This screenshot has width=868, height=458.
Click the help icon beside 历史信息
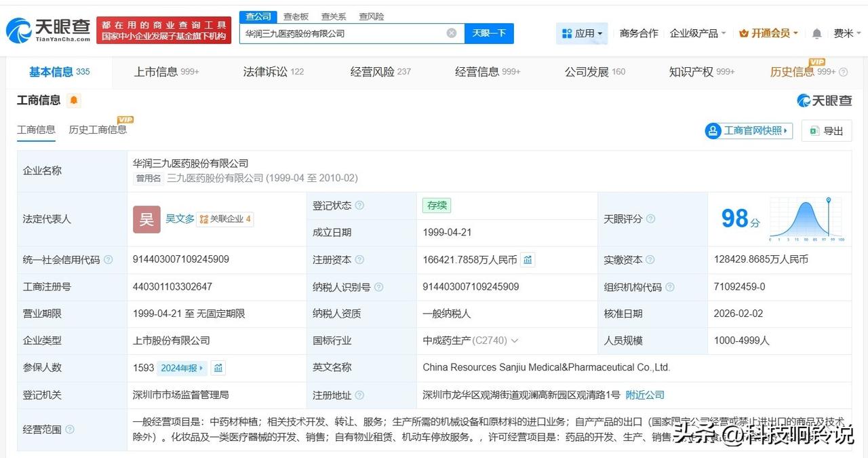click(844, 72)
